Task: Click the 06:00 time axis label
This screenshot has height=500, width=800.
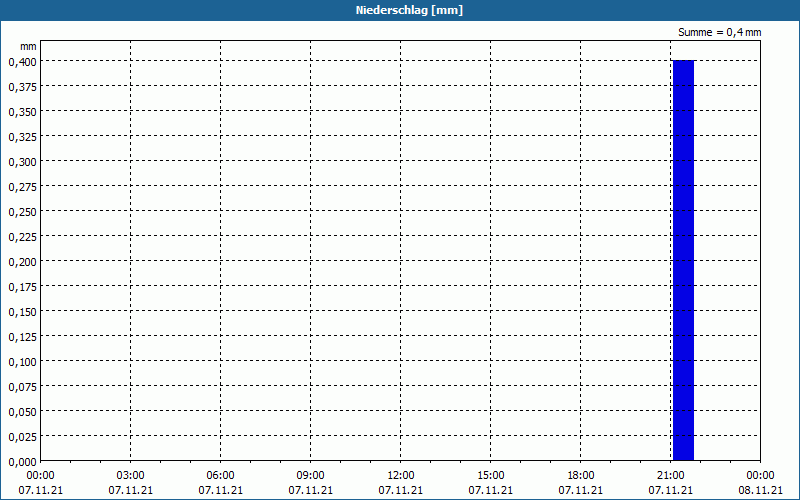Action: tap(220, 475)
